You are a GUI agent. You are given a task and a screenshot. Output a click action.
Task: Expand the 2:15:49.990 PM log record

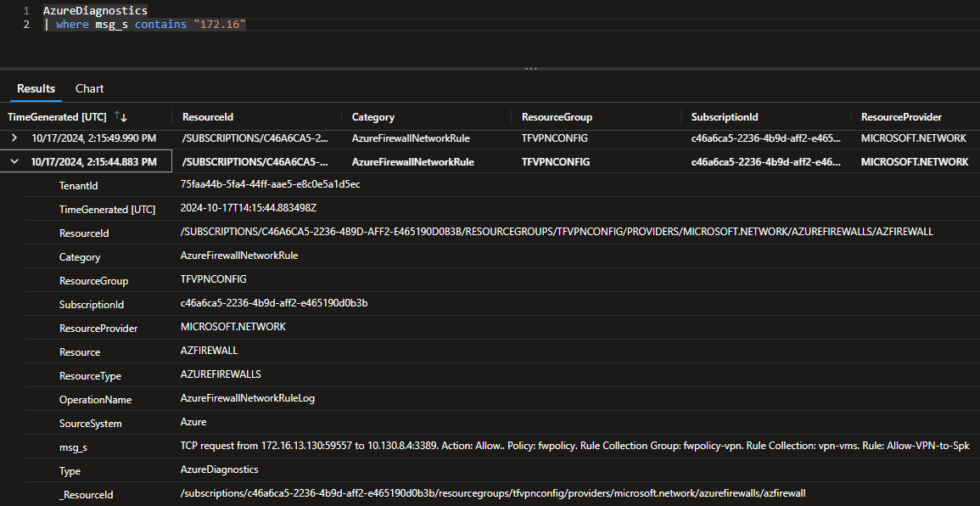[x=15, y=138]
